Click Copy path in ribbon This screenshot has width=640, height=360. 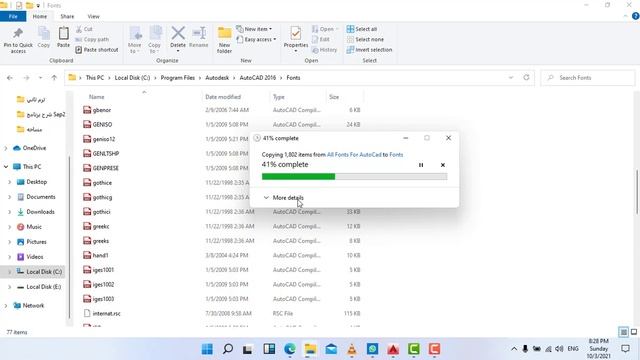coord(92,39)
